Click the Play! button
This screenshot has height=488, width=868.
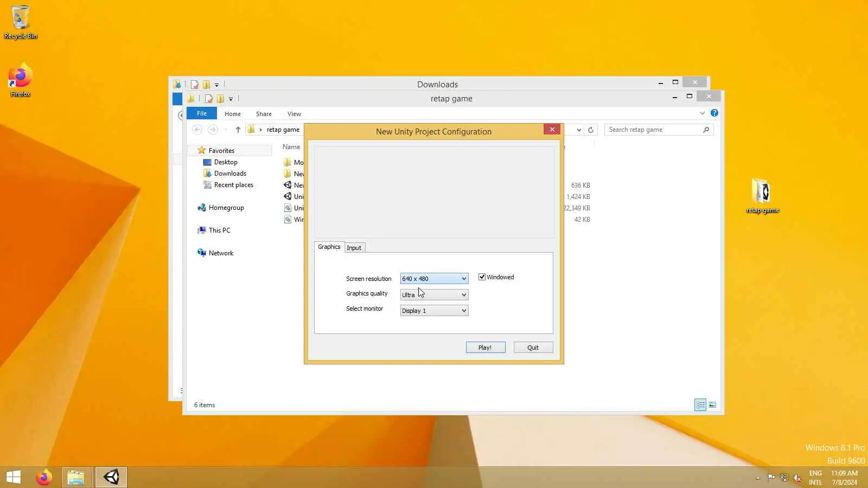[x=486, y=348]
